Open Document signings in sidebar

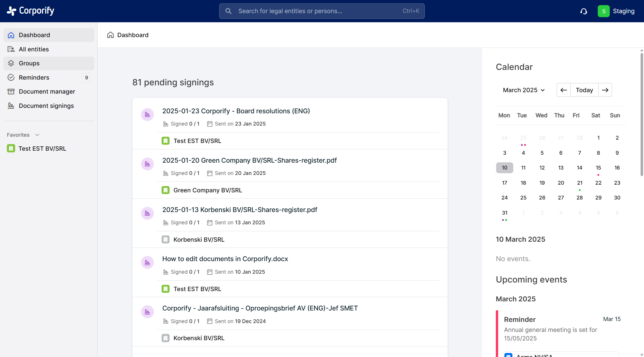(46, 106)
